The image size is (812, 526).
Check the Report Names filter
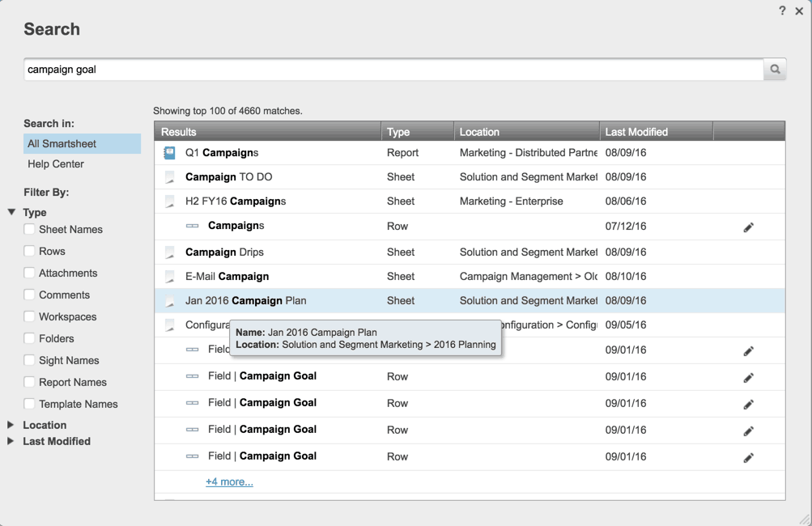[29, 383]
